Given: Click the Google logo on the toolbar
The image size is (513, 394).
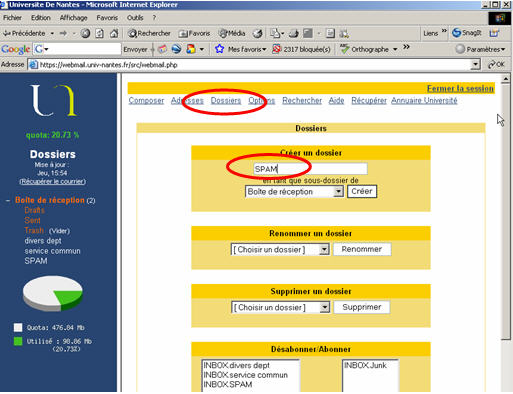Looking at the screenshot, I should (15, 49).
